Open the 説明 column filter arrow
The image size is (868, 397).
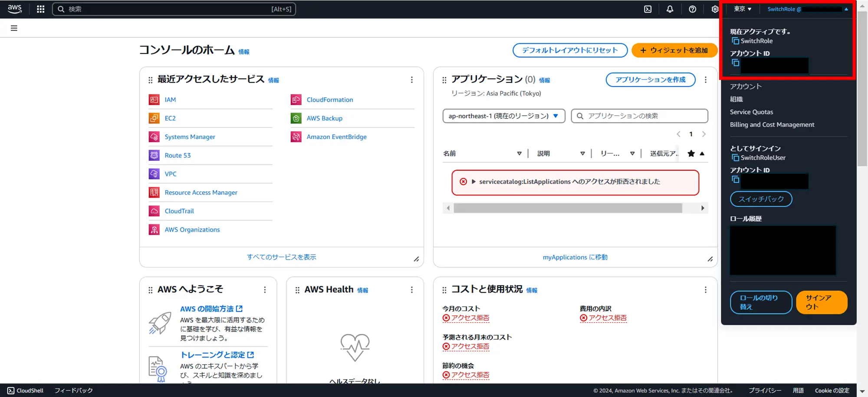(582, 153)
